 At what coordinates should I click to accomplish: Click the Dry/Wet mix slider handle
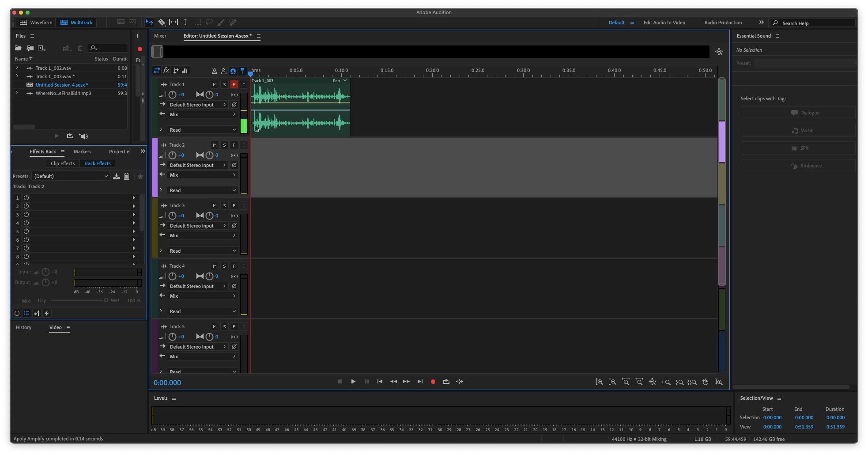(x=106, y=300)
